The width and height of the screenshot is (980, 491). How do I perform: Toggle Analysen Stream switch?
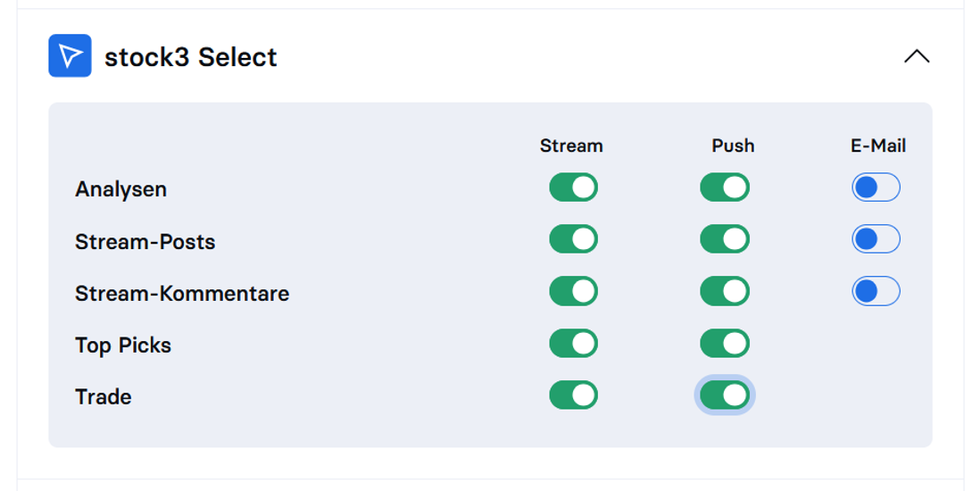tap(573, 187)
